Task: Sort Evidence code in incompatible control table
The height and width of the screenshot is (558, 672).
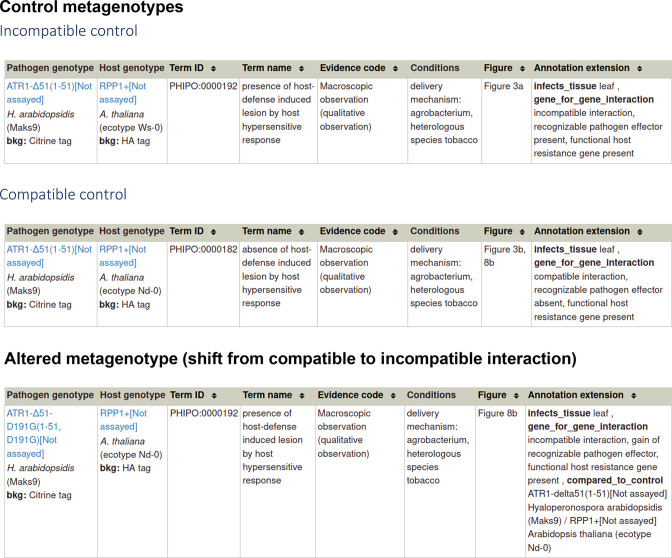Action: click(x=395, y=69)
